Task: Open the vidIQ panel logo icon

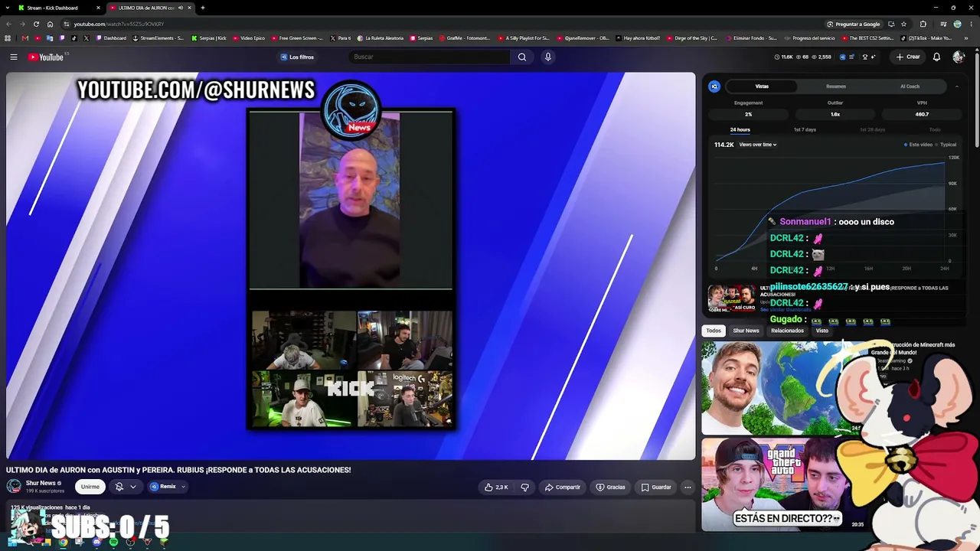Action: (714, 86)
